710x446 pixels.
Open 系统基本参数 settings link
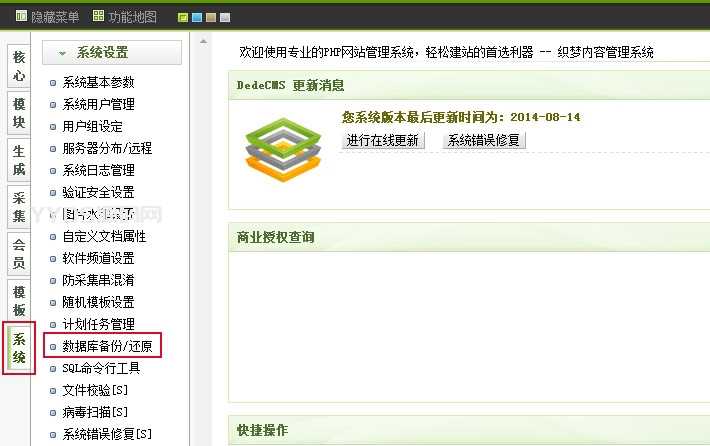(x=98, y=82)
